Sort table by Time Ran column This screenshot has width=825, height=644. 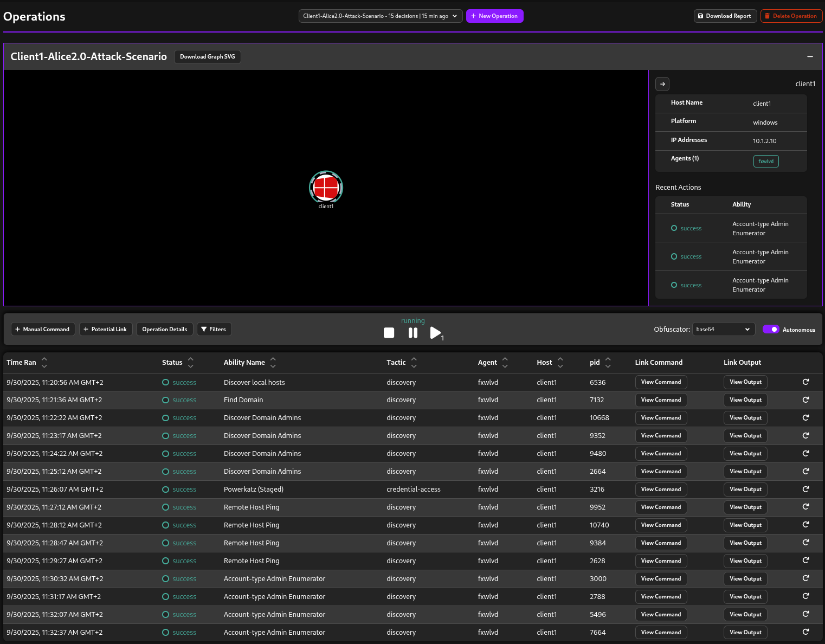[44, 362]
